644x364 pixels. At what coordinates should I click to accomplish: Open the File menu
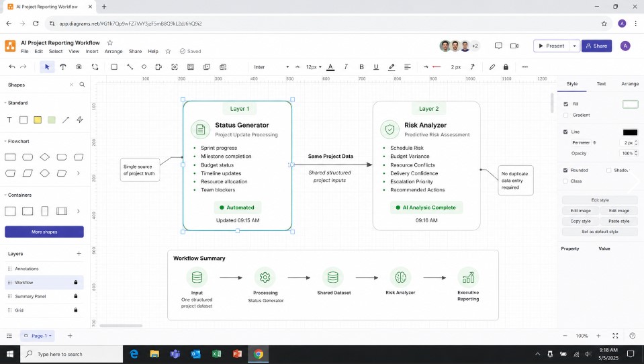click(25, 51)
